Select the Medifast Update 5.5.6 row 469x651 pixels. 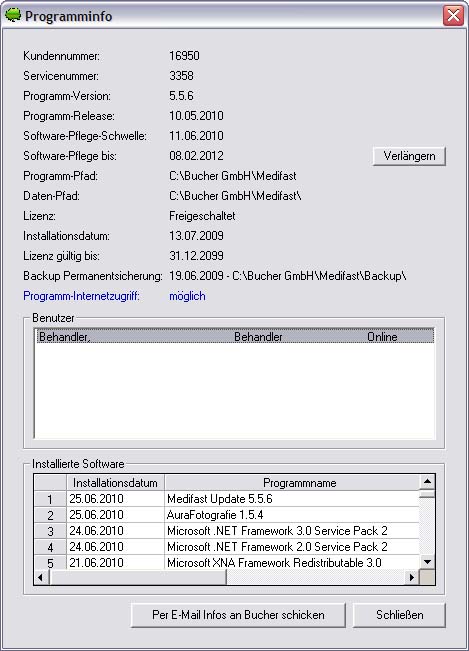[x=227, y=499]
